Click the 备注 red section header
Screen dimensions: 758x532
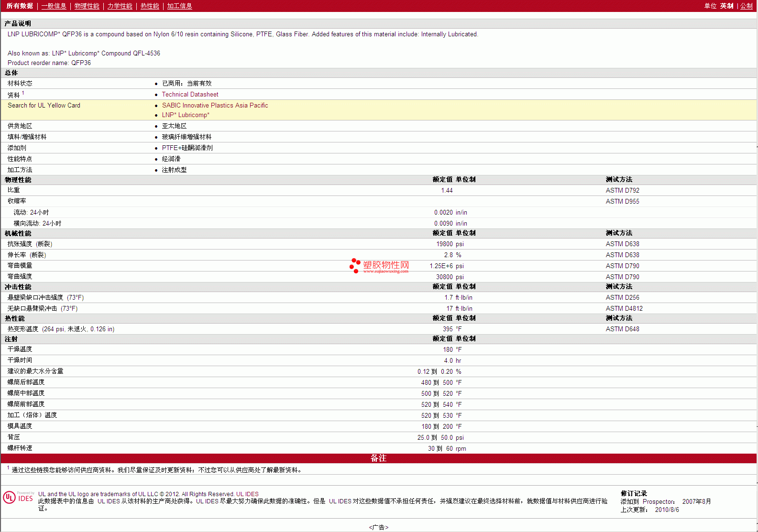(x=378, y=458)
